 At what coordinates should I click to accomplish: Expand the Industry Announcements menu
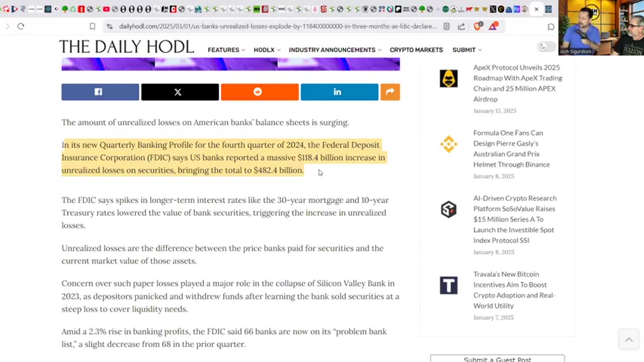coord(335,50)
